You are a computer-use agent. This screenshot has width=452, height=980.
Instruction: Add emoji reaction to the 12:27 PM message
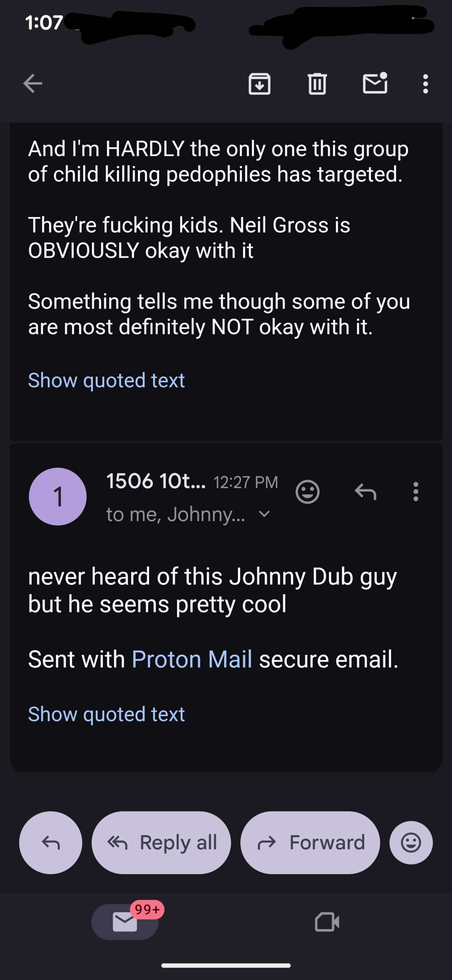coord(307,492)
